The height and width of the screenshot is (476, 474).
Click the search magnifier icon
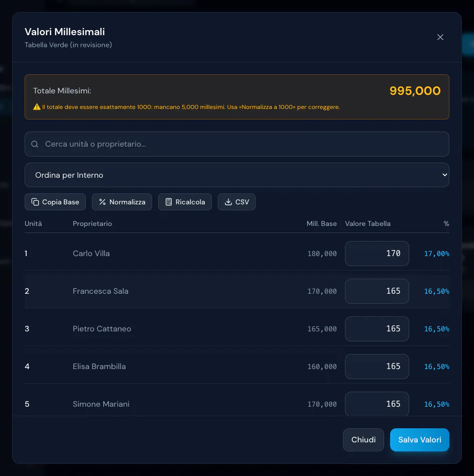(35, 144)
